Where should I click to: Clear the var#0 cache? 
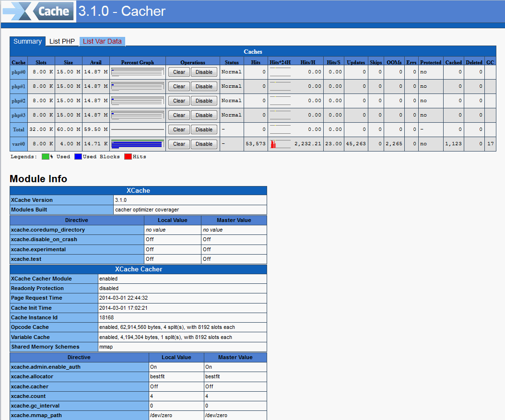point(179,144)
